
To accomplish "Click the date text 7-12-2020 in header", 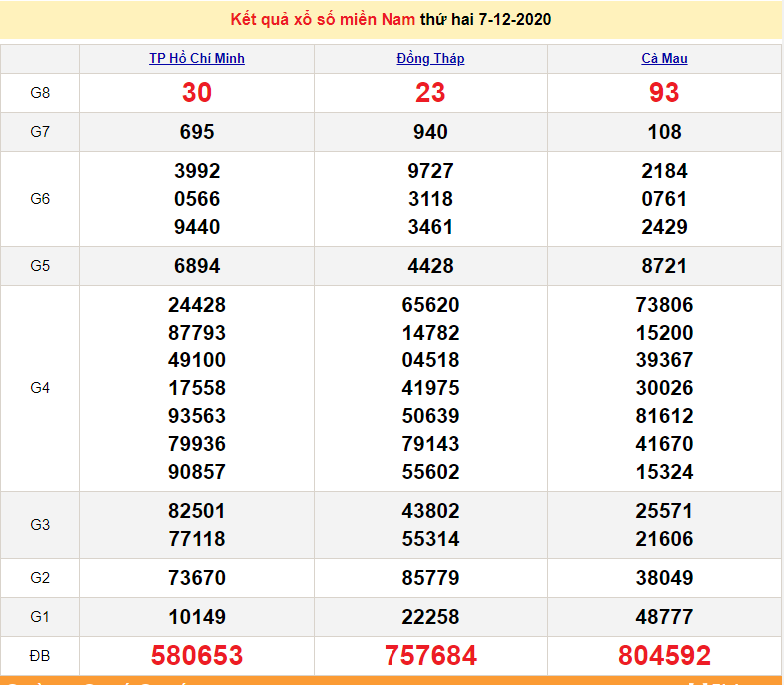I will (514, 20).
